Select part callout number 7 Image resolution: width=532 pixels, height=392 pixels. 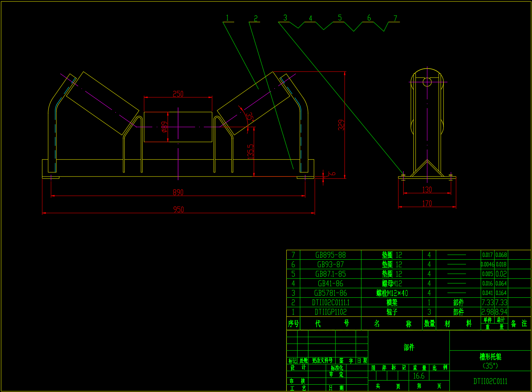(395, 19)
